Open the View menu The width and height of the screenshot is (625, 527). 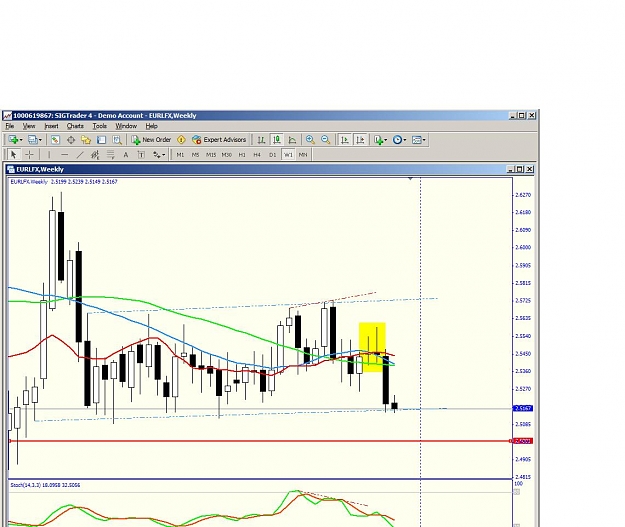29,126
